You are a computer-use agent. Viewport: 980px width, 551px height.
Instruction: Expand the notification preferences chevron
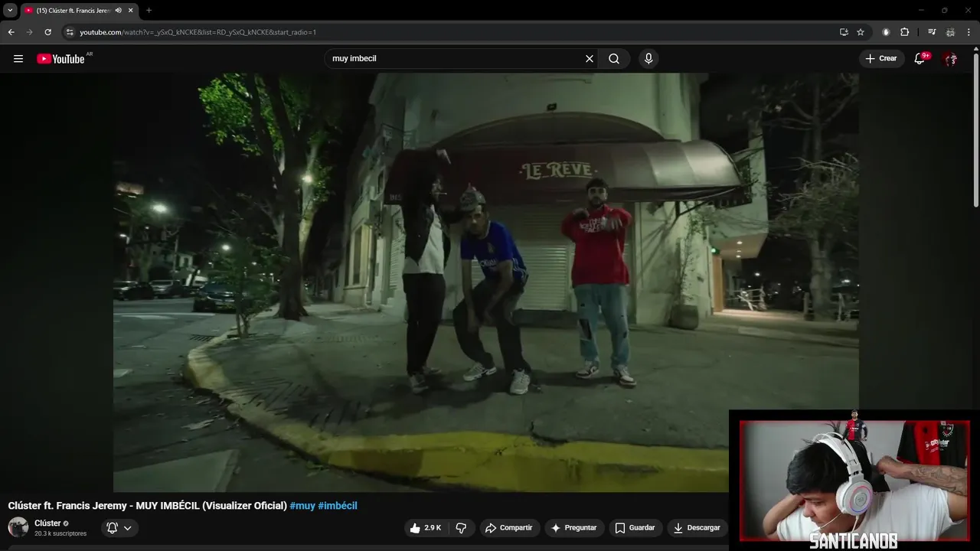point(128,528)
